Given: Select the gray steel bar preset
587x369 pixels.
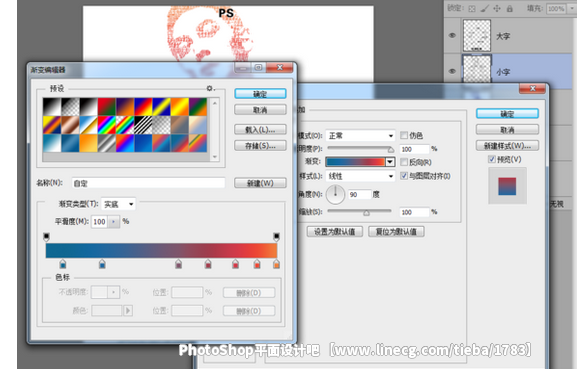Looking at the screenshot, I should (107, 143).
